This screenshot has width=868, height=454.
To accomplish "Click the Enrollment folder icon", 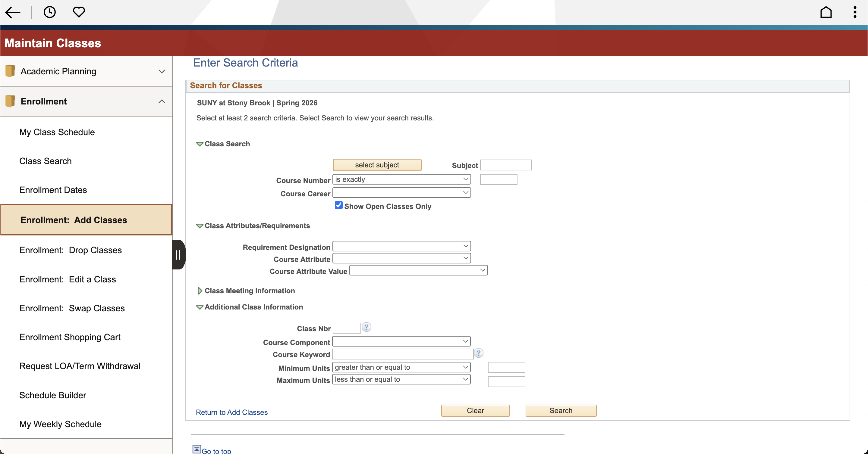I will pyautogui.click(x=10, y=101).
